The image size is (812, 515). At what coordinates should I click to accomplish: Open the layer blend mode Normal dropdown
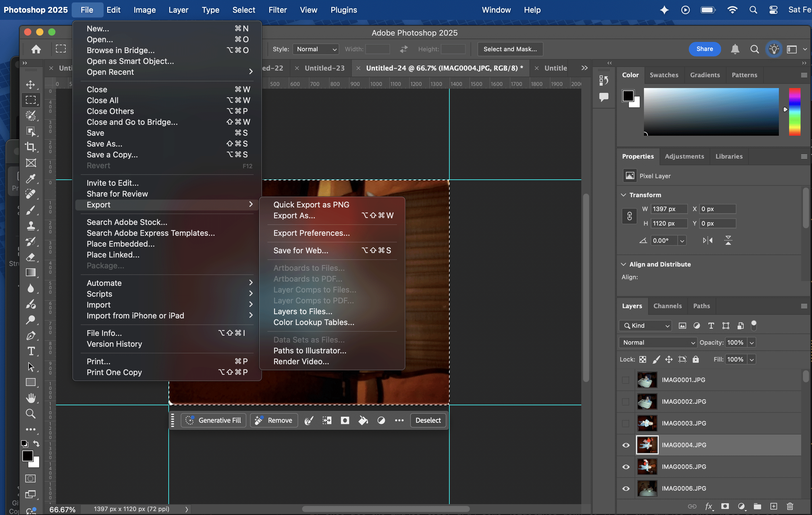[x=657, y=342]
